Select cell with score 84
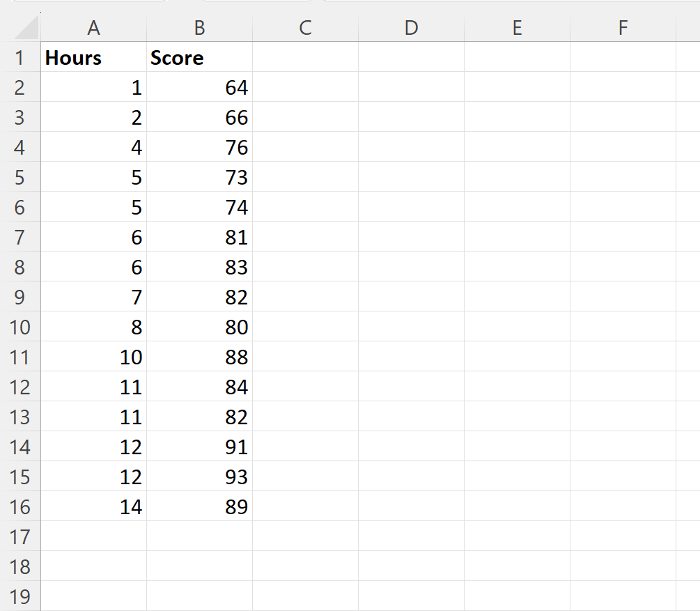700x611 pixels. (x=200, y=387)
